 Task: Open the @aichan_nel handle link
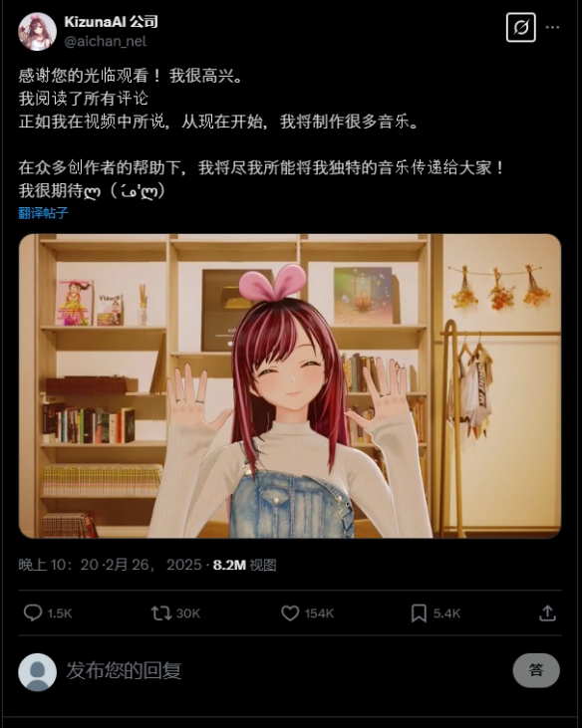[x=105, y=41]
